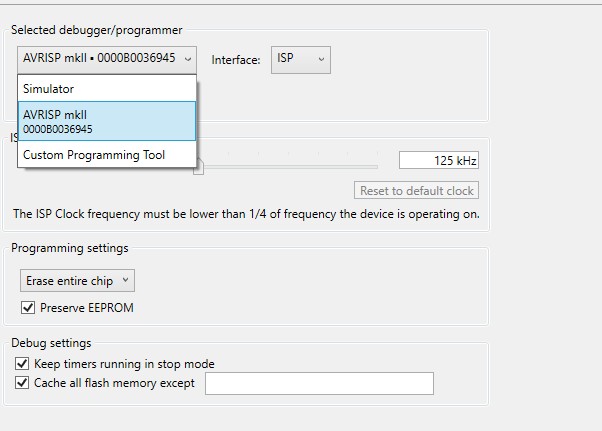Click the Debug settings group heading
This screenshot has height=431, width=602.
pyautogui.click(x=51, y=343)
